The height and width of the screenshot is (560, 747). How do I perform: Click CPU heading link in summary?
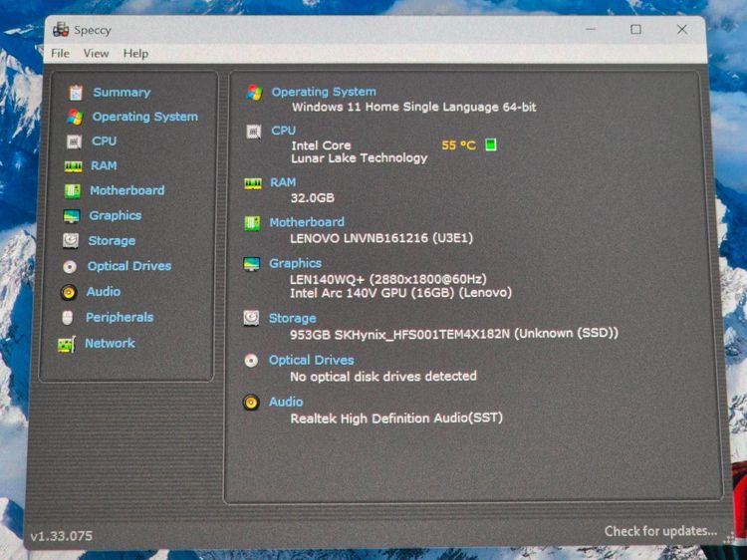coord(283,131)
